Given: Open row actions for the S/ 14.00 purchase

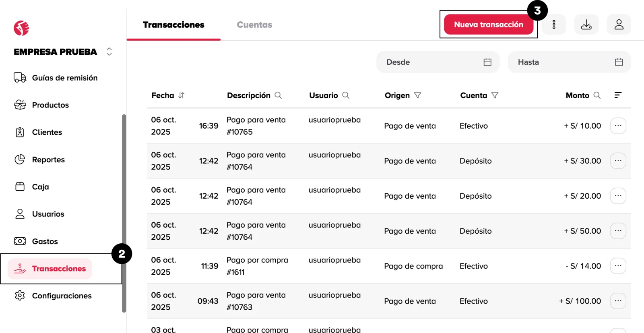Looking at the screenshot, I should click(618, 266).
